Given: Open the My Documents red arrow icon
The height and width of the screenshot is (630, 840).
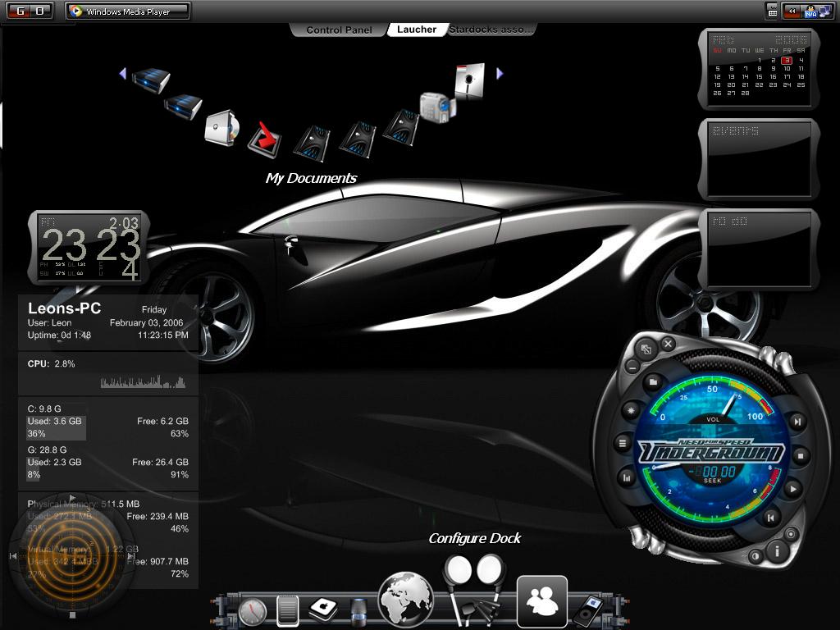Looking at the screenshot, I should click(x=264, y=139).
